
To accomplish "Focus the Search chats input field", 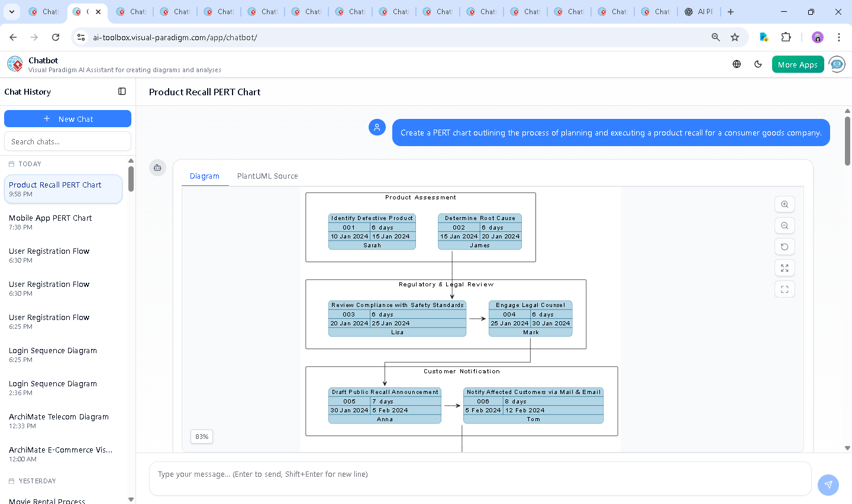I will pyautogui.click(x=67, y=141).
